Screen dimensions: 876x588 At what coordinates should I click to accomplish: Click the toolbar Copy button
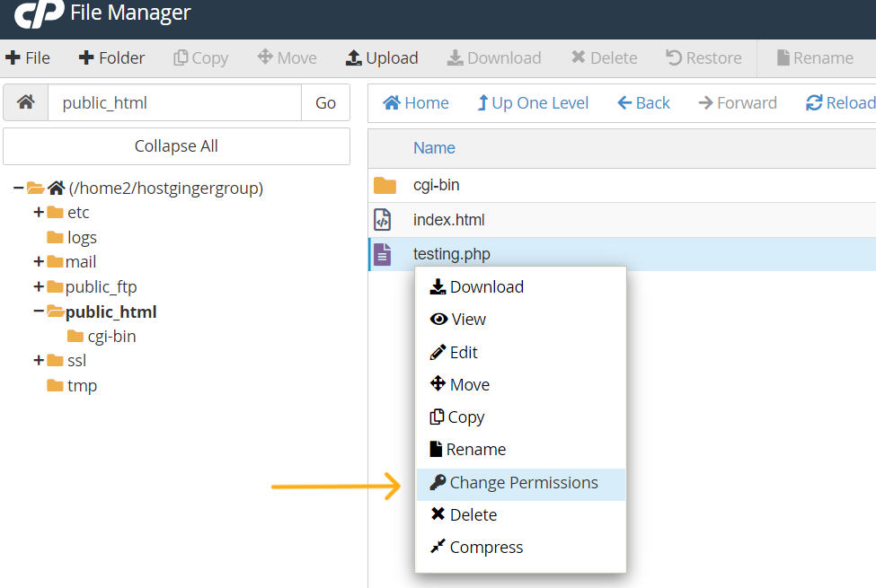point(200,57)
